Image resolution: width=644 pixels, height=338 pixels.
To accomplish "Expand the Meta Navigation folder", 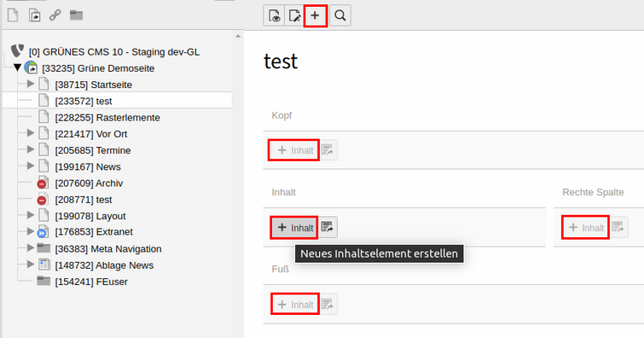I will click(31, 248).
